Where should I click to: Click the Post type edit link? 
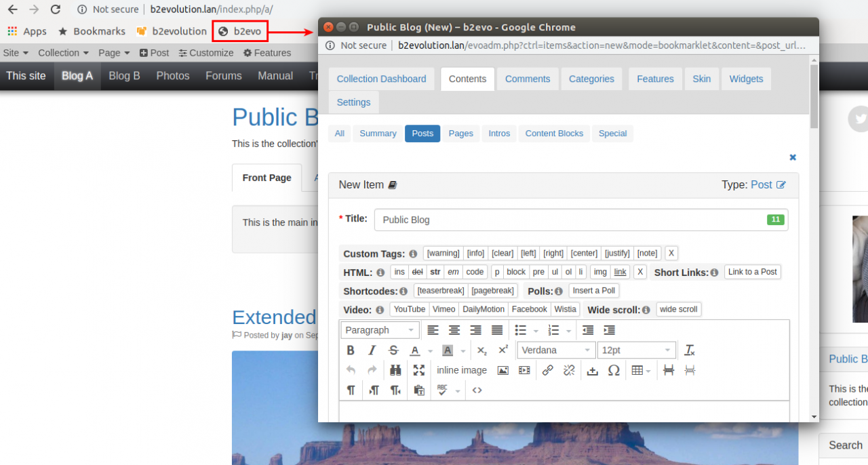coord(768,184)
